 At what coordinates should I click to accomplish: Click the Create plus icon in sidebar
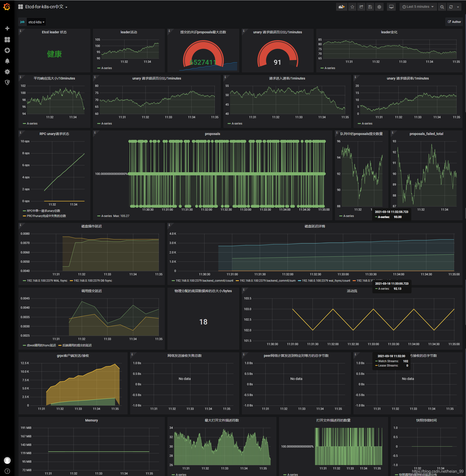(x=7, y=28)
